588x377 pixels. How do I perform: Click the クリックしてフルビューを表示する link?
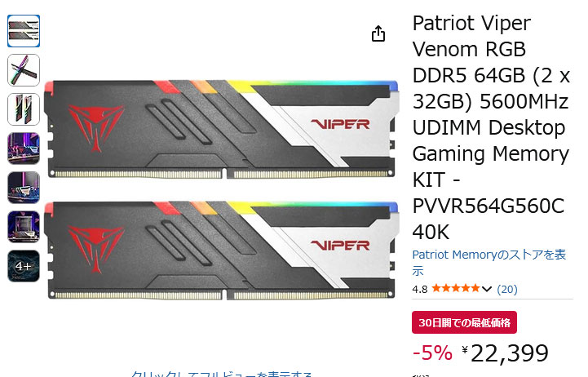coord(221,374)
